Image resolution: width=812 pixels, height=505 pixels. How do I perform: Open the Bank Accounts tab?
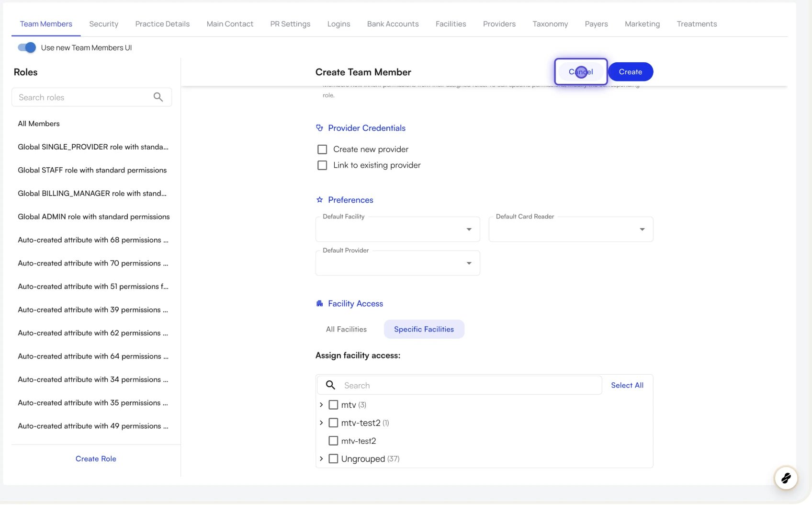[x=393, y=24]
